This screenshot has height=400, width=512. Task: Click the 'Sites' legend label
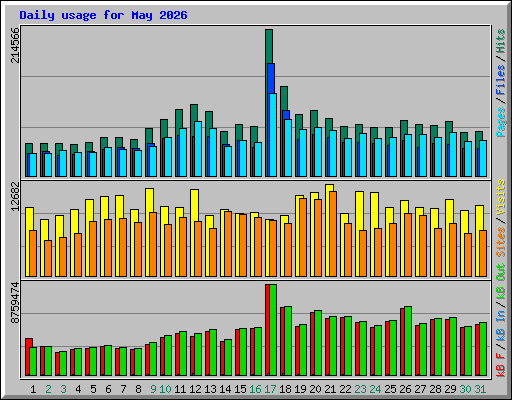[500, 242]
